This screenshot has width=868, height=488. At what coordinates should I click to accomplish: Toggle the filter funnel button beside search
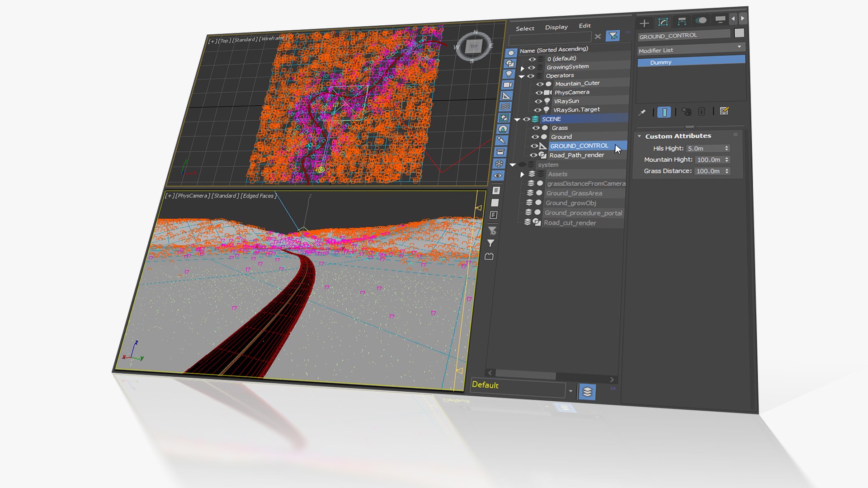(613, 36)
